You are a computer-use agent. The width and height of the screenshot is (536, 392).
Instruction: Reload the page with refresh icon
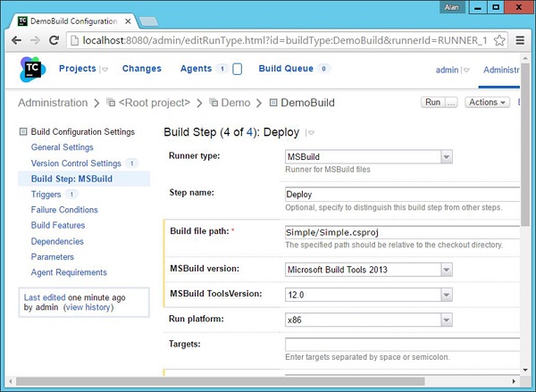coord(54,40)
